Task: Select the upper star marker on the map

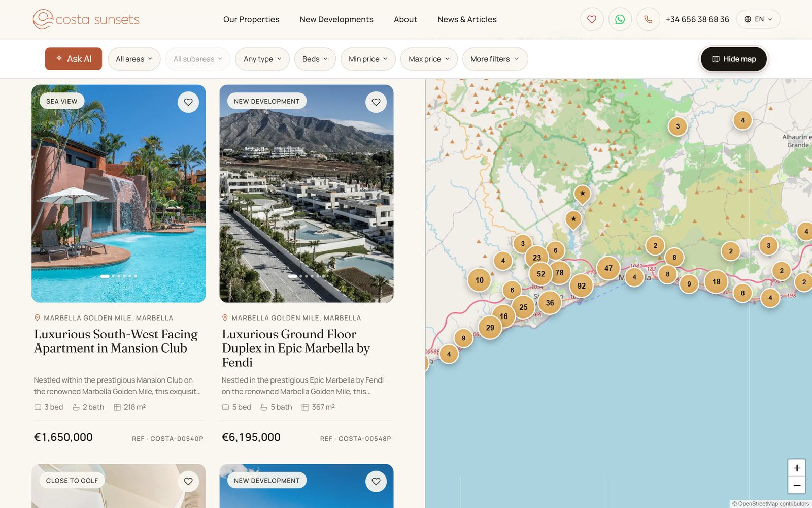Action: (583, 194)
